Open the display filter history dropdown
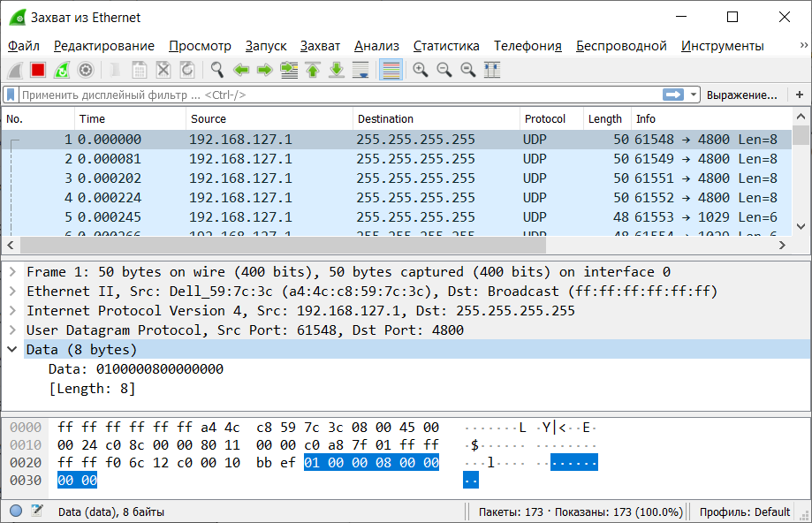This screenshot has width=812, height=523. click(694, 95)
